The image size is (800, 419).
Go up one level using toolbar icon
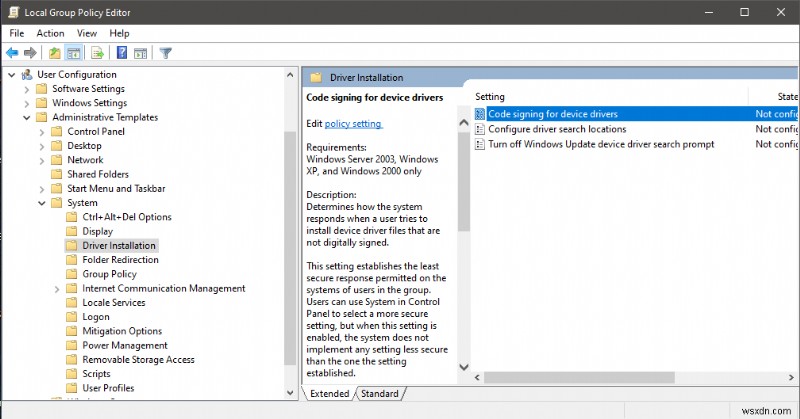coord(54,53)
